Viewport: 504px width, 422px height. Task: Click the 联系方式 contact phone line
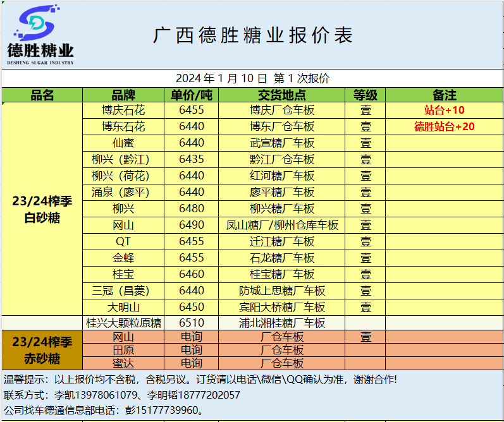(x=122, y=395)
